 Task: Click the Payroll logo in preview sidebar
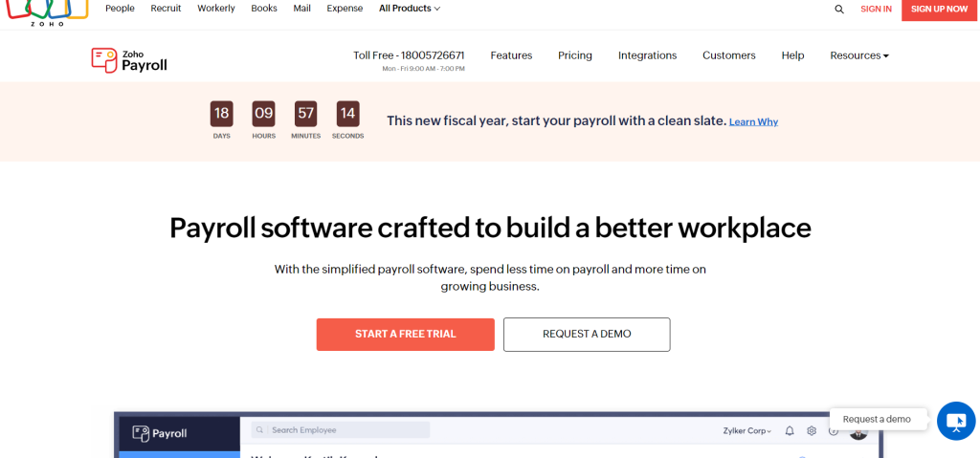(x=160, y=433)
